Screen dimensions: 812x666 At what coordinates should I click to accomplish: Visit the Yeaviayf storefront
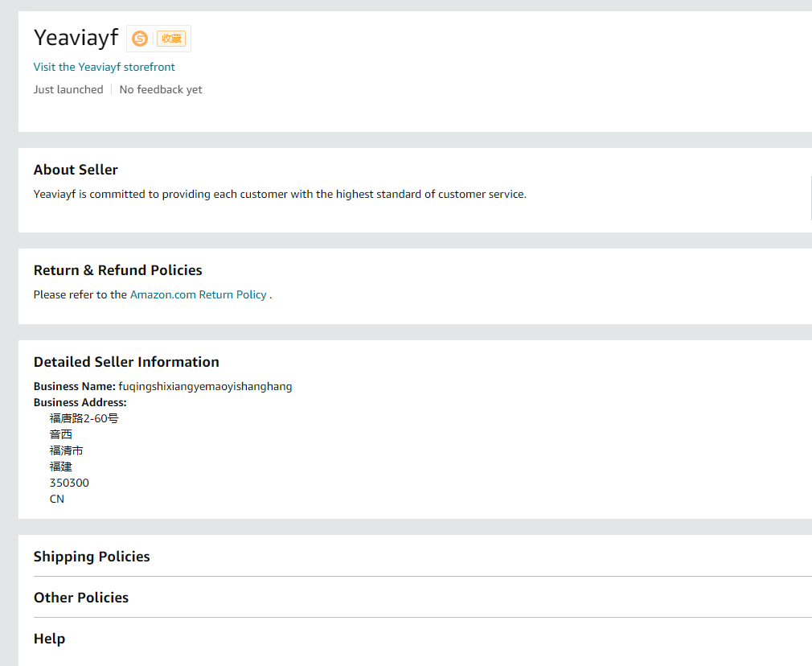(x=104, y=67)
